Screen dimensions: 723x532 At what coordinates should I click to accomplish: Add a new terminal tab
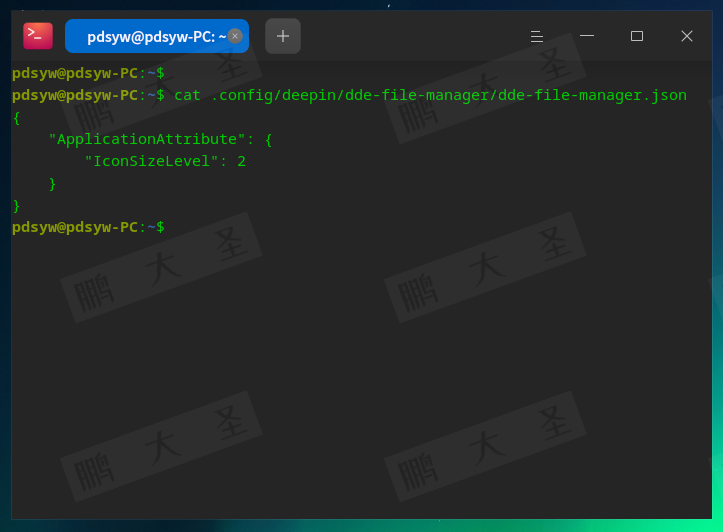tap(283, 36)
